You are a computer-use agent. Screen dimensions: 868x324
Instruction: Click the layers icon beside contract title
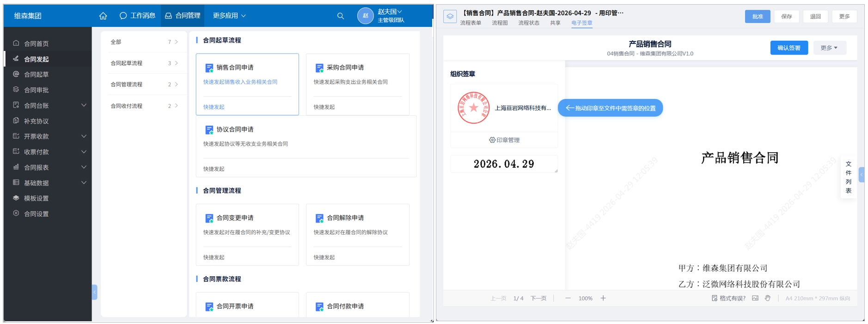click(450, 16)
